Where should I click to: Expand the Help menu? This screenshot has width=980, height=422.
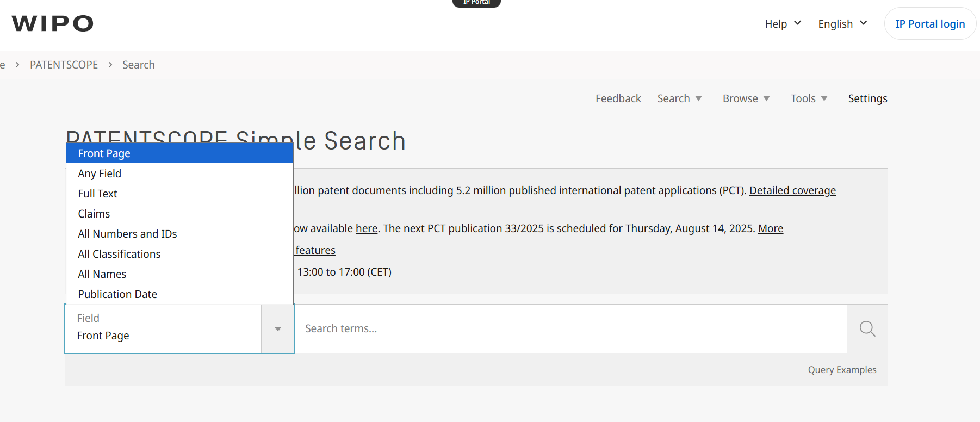[x=783, y=24]
